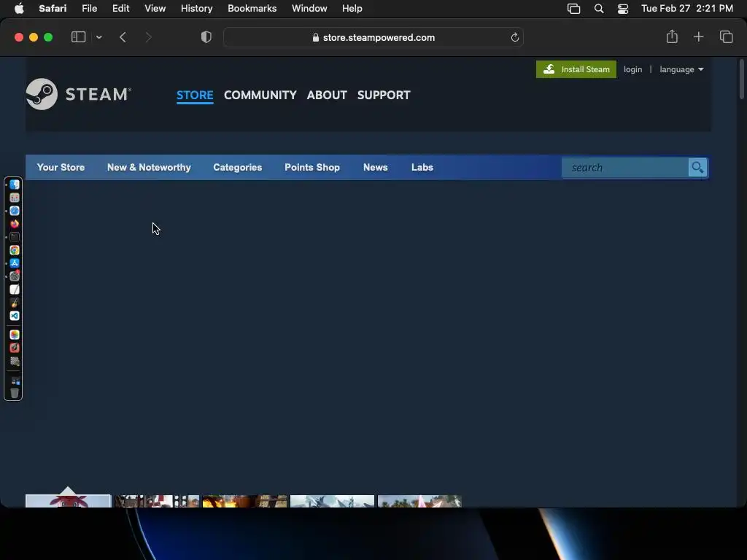
Task: Toggle the Safari sidebar icon
Action: pos(78,37)
